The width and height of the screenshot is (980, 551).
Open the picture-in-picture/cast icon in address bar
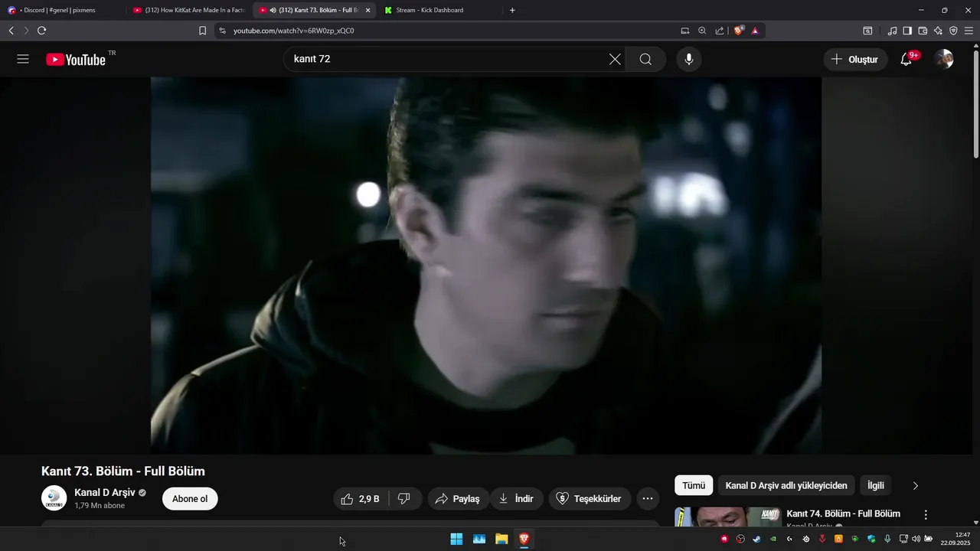685,31
